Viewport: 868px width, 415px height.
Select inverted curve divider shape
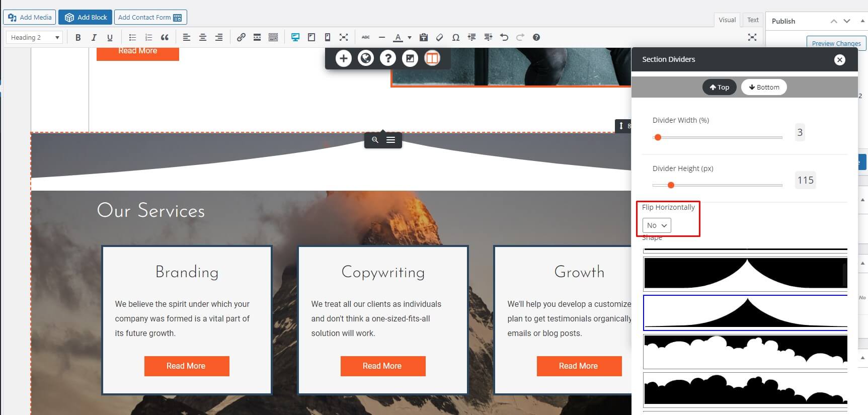pyautogui.click(x=745, y=274)
